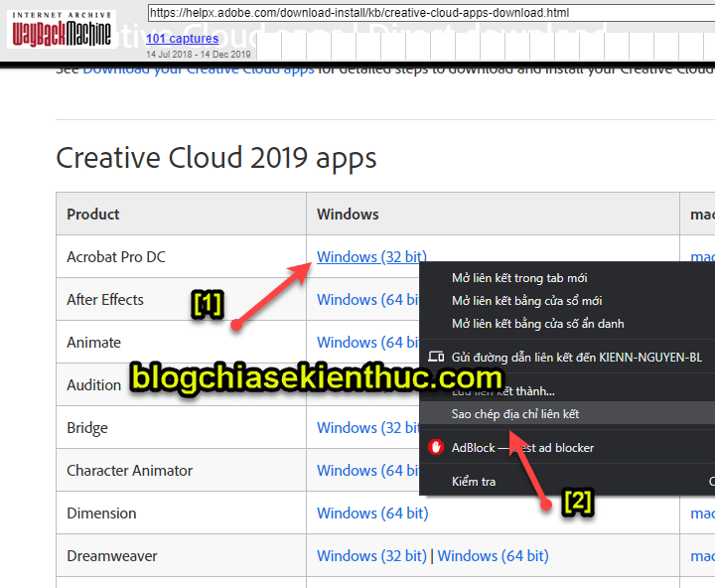Click the 'Acrobat Pro DC' product cell
This screenshot has width=715, height=588.
[181, 257]
